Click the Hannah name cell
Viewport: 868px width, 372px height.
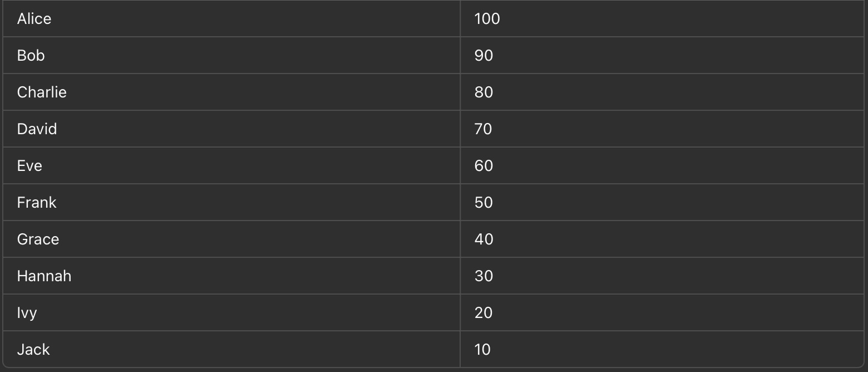click(45, 276)
